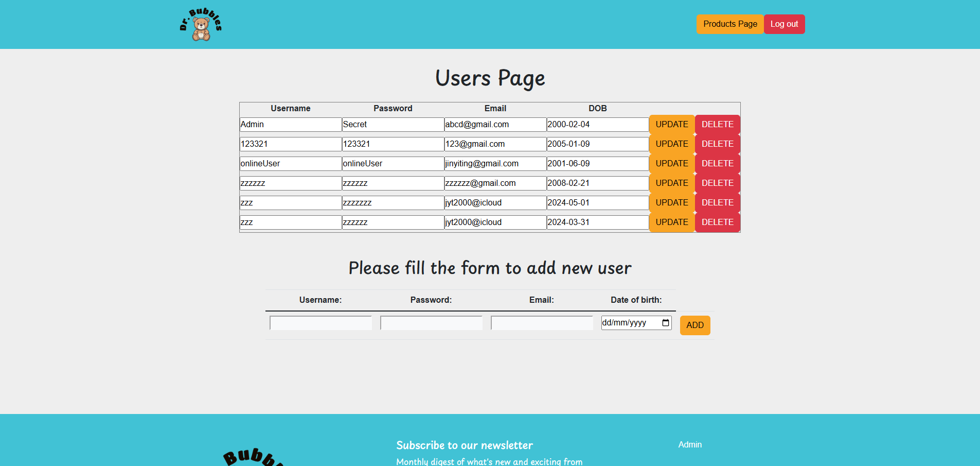Update the zzz user born 2024-05-01
980x466 pixels.
tap(671, 202)
